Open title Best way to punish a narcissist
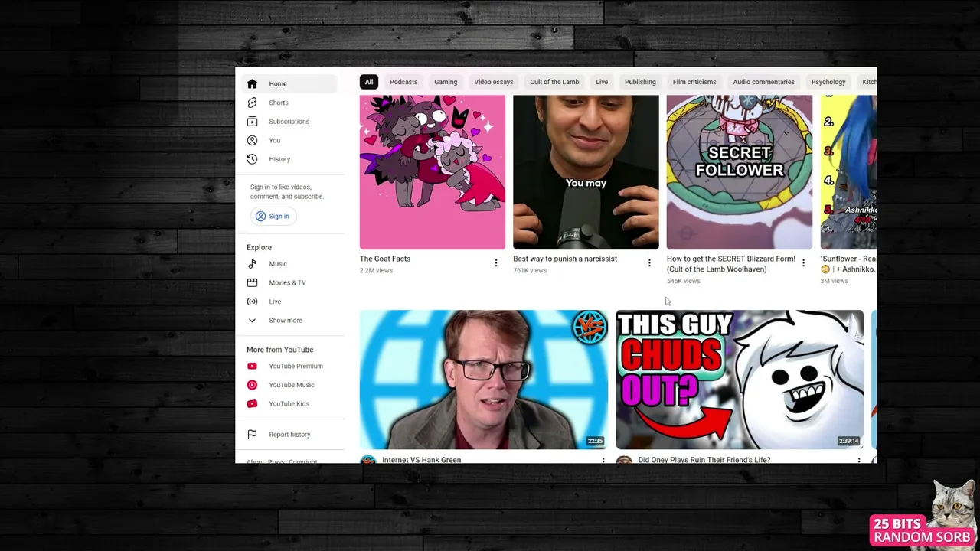 [565, 259]
